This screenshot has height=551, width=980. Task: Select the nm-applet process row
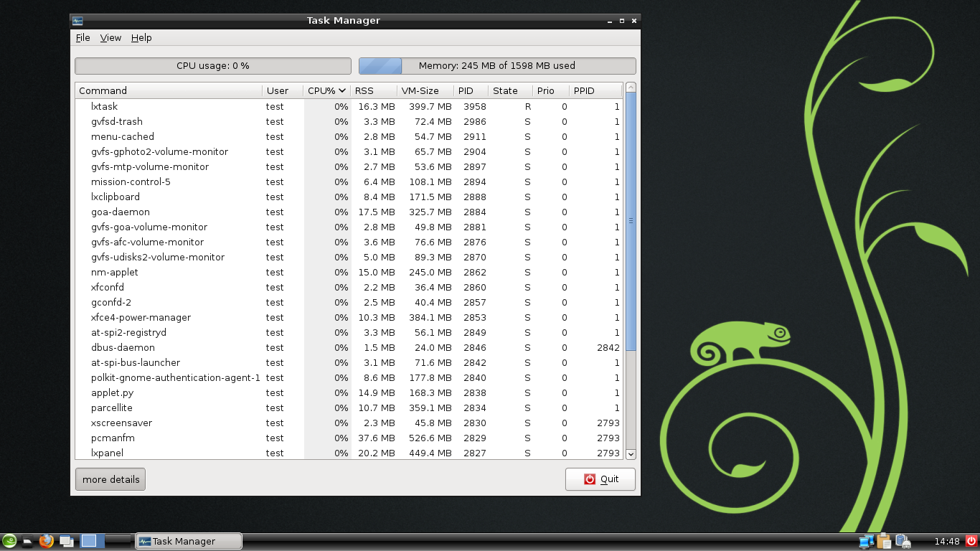[349, 272]
